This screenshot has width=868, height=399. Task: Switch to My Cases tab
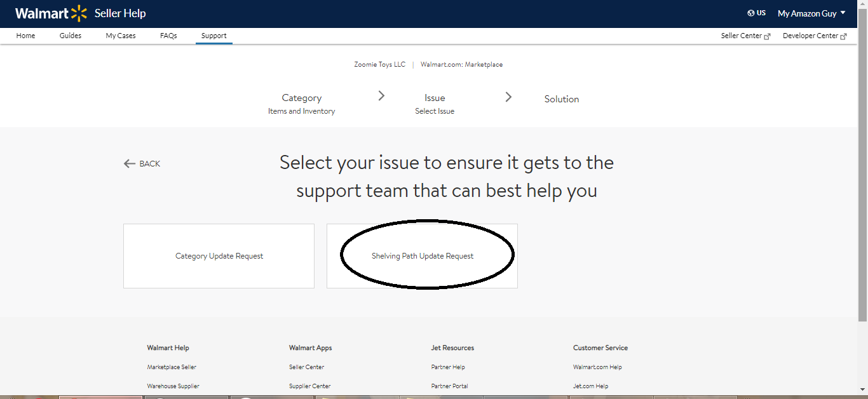(x=121, y=36)
